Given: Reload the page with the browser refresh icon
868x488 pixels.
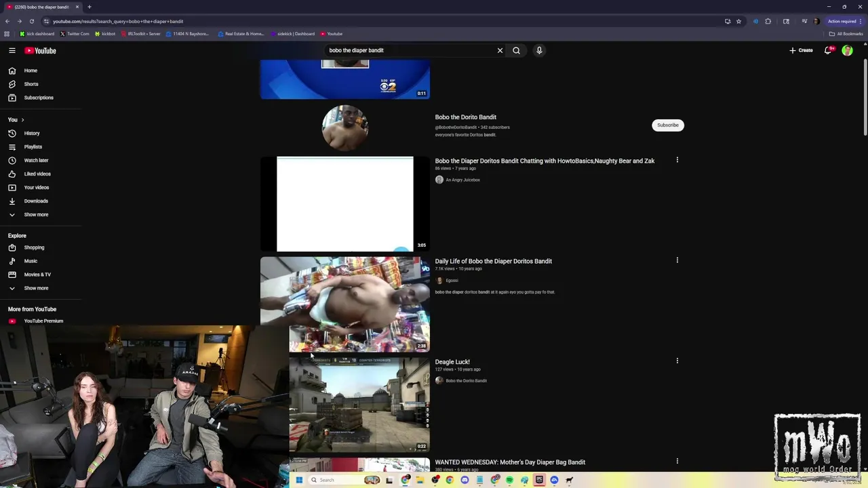Looking at the screenshot, I should click(31, 21).
